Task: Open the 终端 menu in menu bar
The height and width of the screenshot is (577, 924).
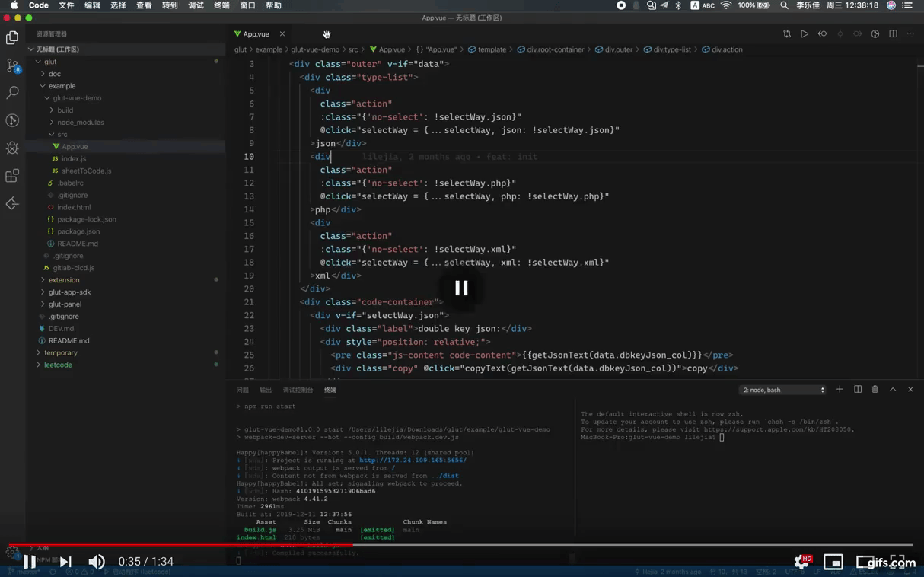Action: coord(221,5)
